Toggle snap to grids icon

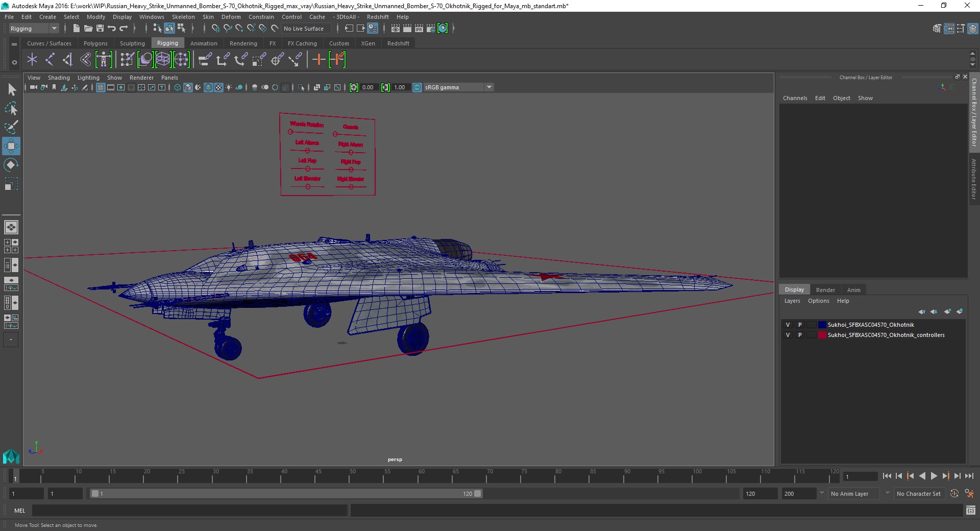216,29
